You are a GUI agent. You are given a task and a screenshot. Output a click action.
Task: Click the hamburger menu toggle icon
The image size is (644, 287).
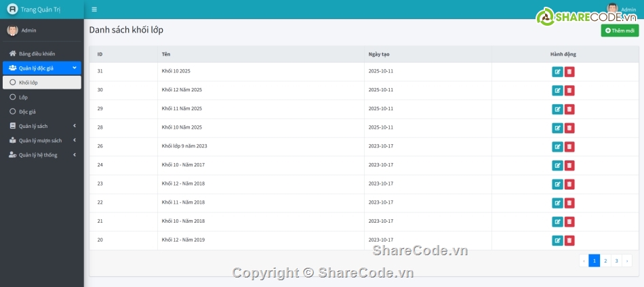[94, 9]
